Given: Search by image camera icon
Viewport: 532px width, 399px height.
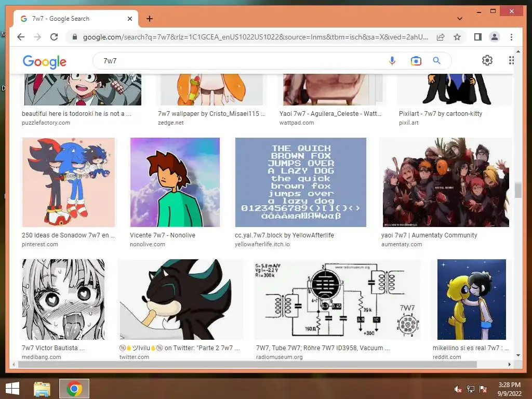Looking at the screenshot, I should coord(416,61).
